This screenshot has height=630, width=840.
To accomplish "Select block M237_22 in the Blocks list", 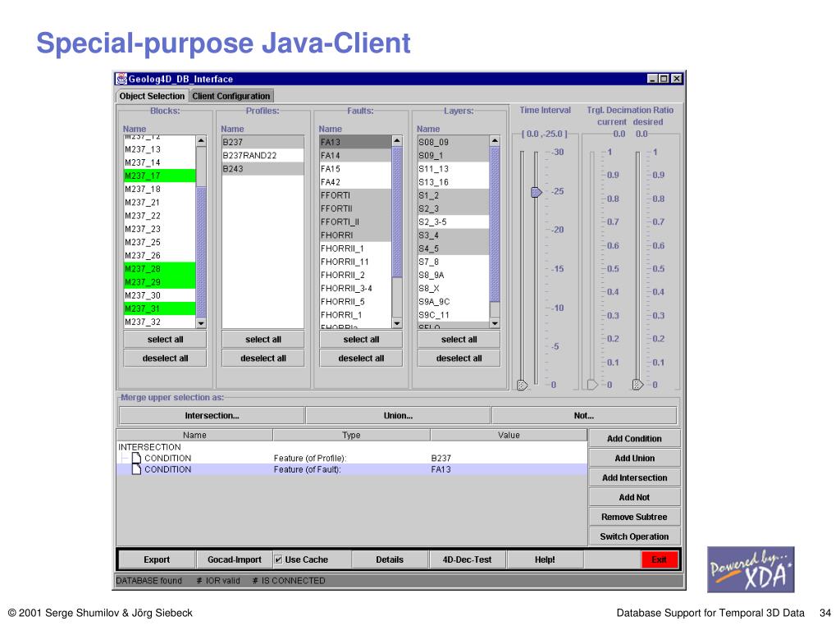I will point(160,216).
